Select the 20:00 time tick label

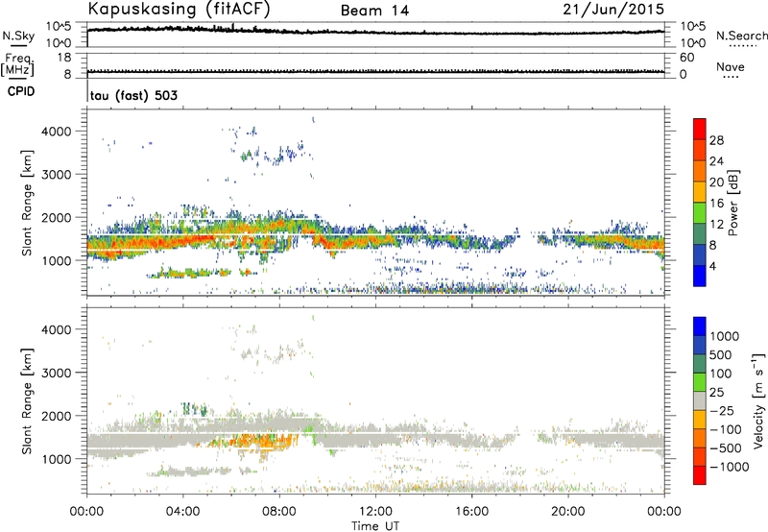[x=567, y=512]
